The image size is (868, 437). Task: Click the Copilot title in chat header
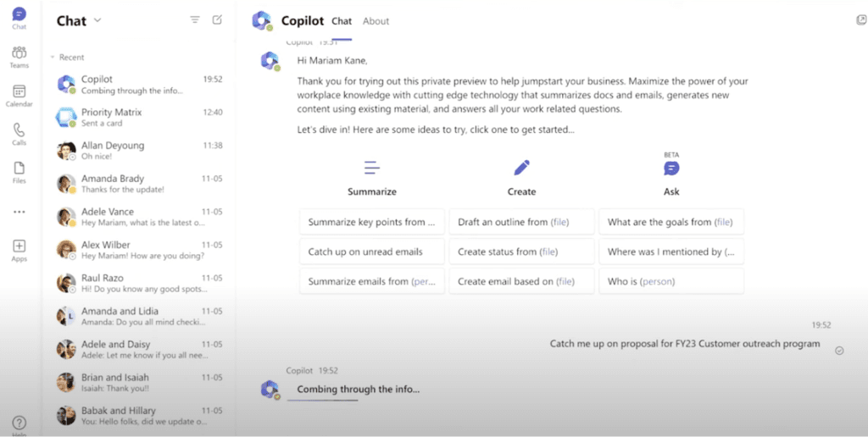(303, 20)
